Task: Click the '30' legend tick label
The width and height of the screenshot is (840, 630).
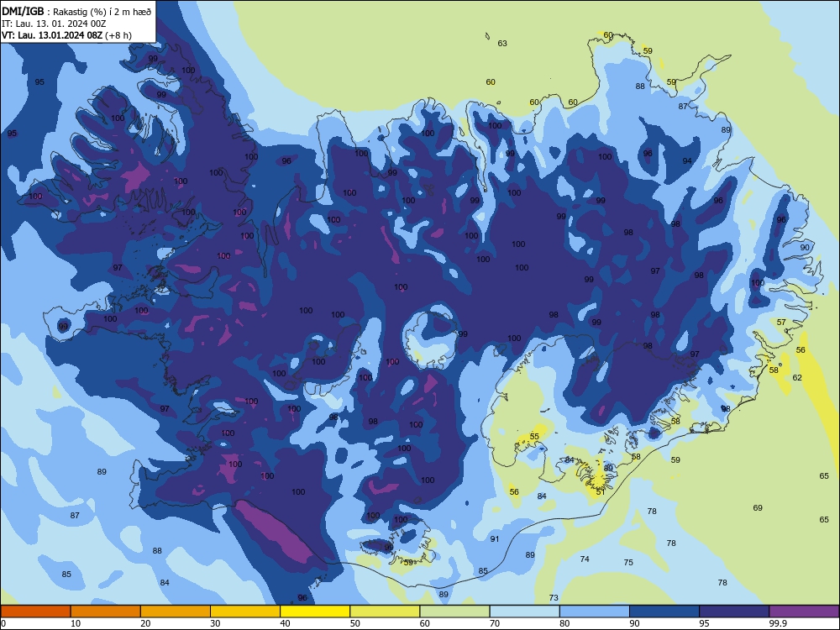Action: tap(215, 623)
